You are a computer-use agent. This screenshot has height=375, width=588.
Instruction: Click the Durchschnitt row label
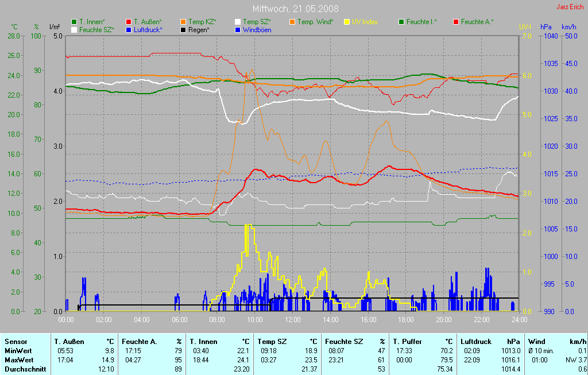(x=25, y=369)
